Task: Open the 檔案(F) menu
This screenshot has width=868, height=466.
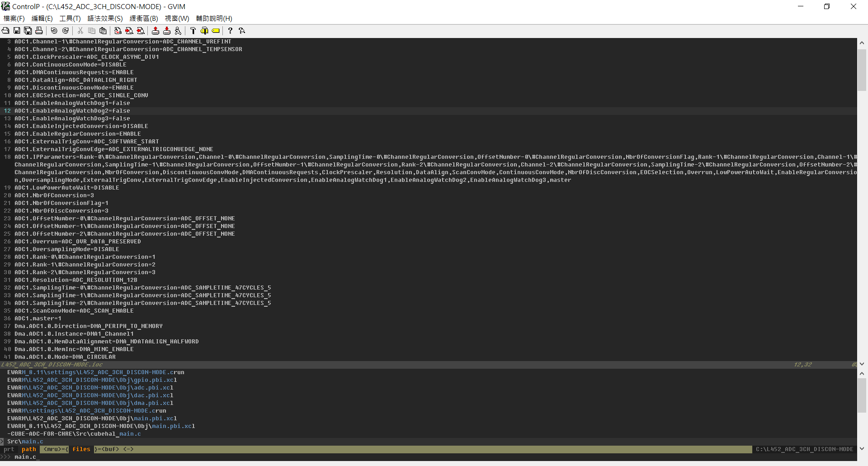Action: [x=14, y=19]
